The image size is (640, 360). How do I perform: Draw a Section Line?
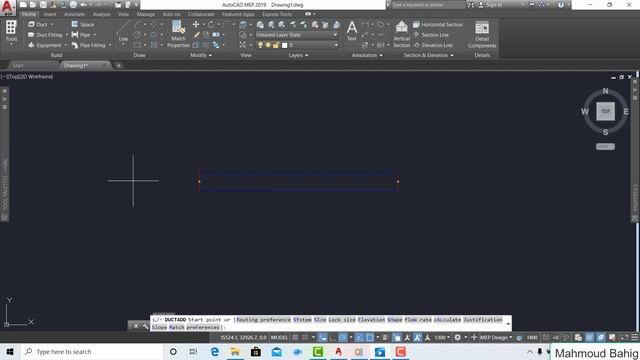click(x=431, y=35)
